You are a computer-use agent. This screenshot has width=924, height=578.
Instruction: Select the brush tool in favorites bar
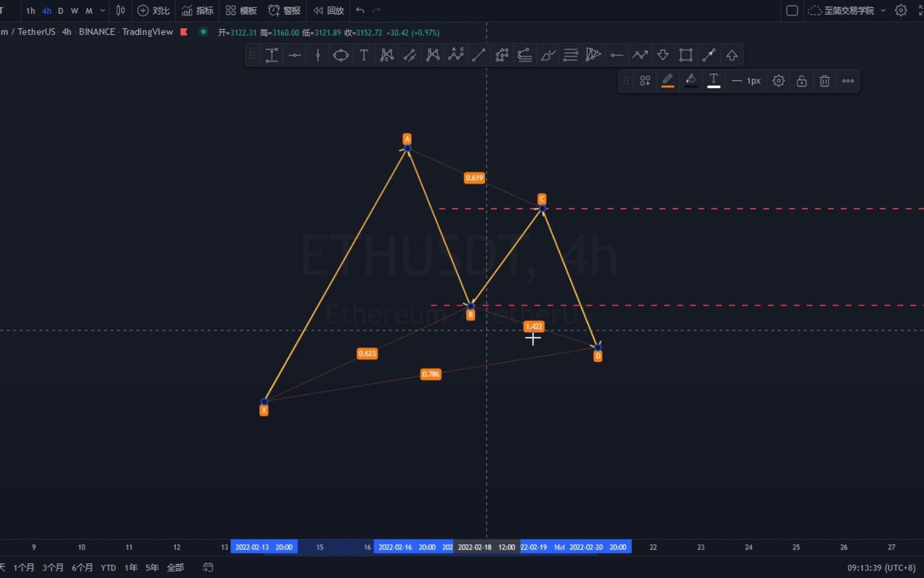tap(548, 55)
